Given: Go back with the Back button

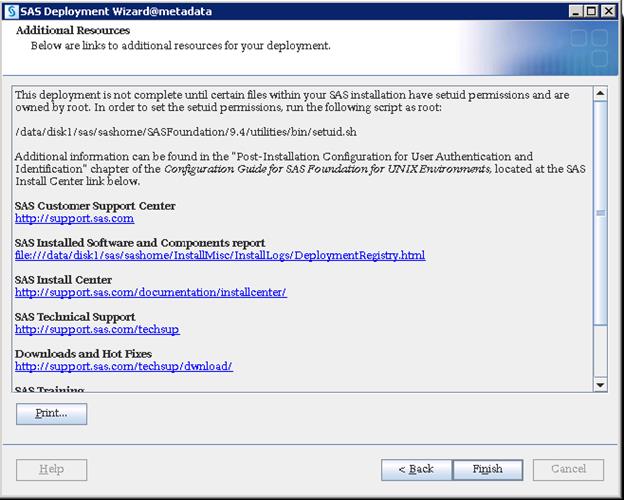Looking at the screenshot, I should click(x=417, y=470).
